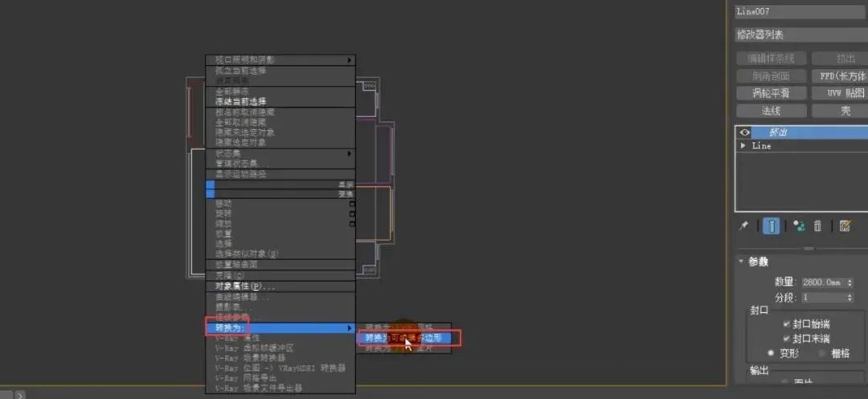This screenshot has height=399, width=868.
Task: Select V-Ray 网格导出 menu entry
Action: click(x=280, y=378)
